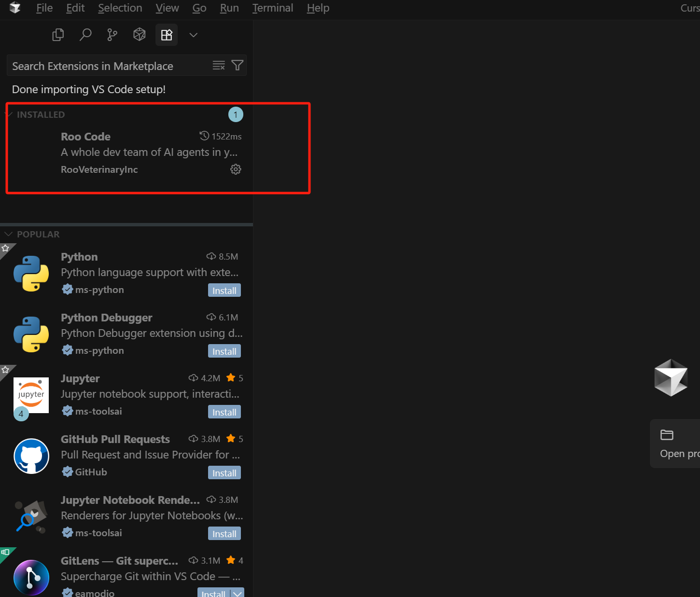Click Python Debugger's 6.1M download count
Image resolution: width=700 pixels, height=597 pixels.
click(223, 317)
